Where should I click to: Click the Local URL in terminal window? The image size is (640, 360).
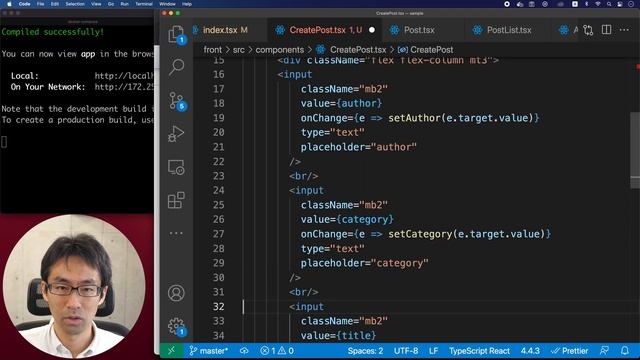tap(124, 76)
